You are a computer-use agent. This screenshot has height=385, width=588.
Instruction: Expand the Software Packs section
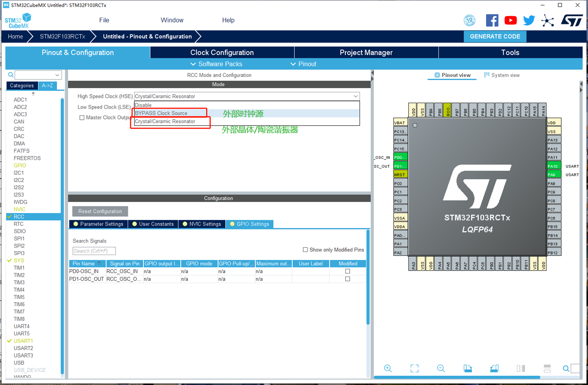[x=216, y=64]
